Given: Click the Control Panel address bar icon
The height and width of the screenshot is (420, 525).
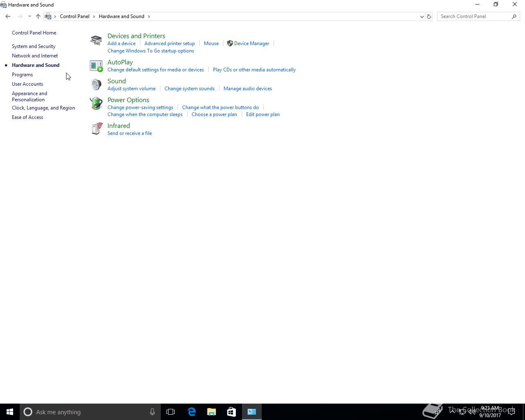Looking at the screenshot, I should coord(48,16).
